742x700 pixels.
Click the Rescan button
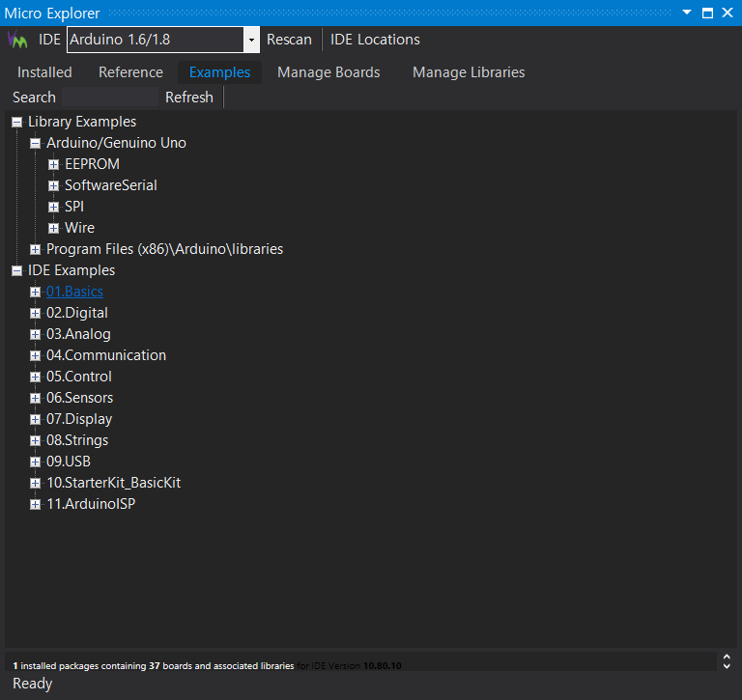click(289, 40)
